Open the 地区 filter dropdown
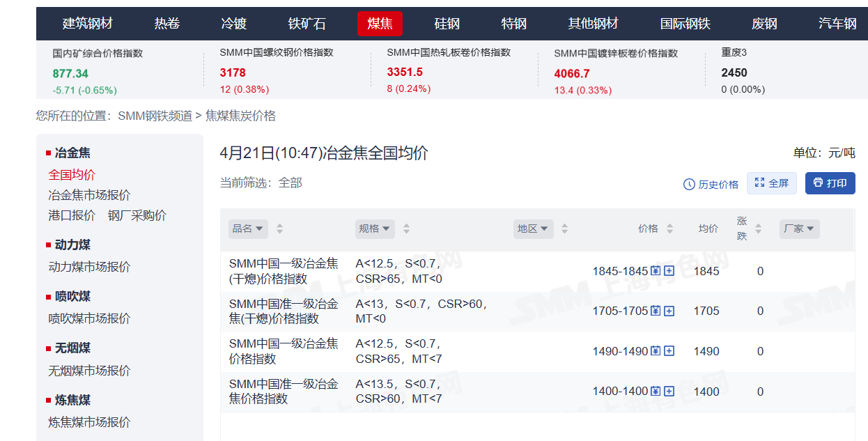The height and width of the screenshot is (441, 868). coord(533,229)
